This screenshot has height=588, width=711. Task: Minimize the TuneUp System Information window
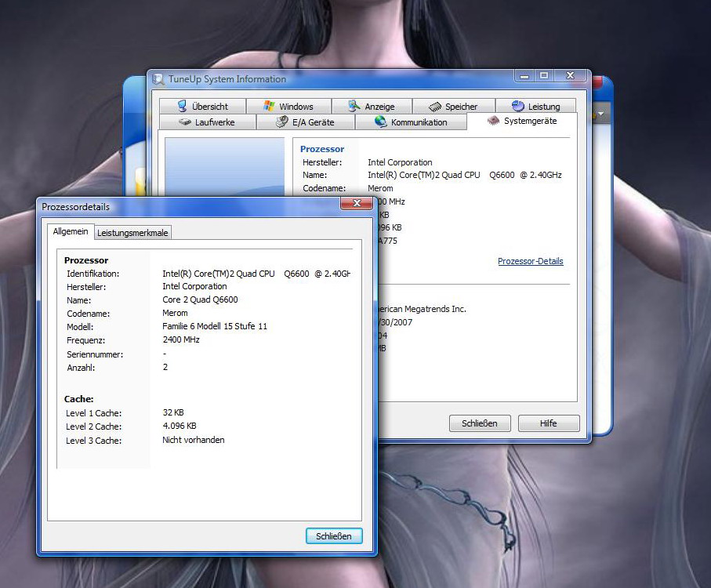(x=524, y=76)
